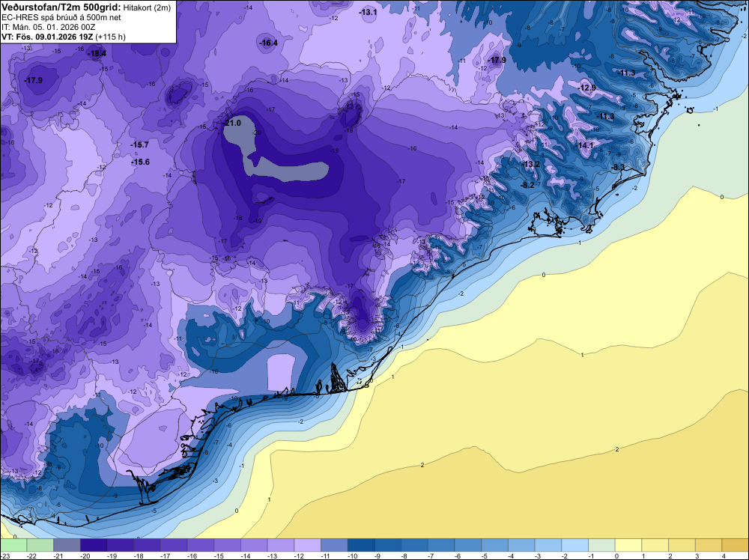Select the bold -18.4 temperature reading
The height and width of the screenshot is (560, 749).
point(98,53)
